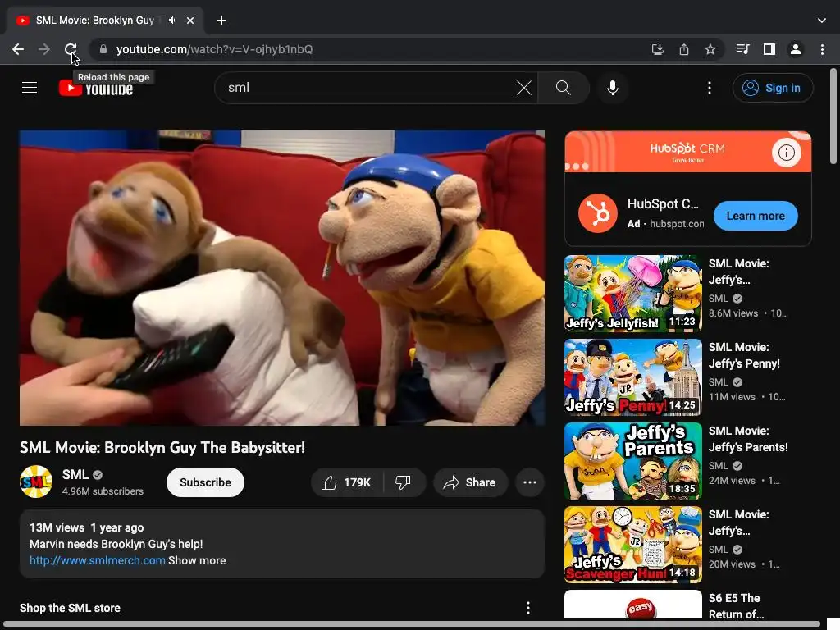Start voice search with the microphone icon
Image resolution: width=840 pixels, height=630 pixels.
[x=612, y=87]
